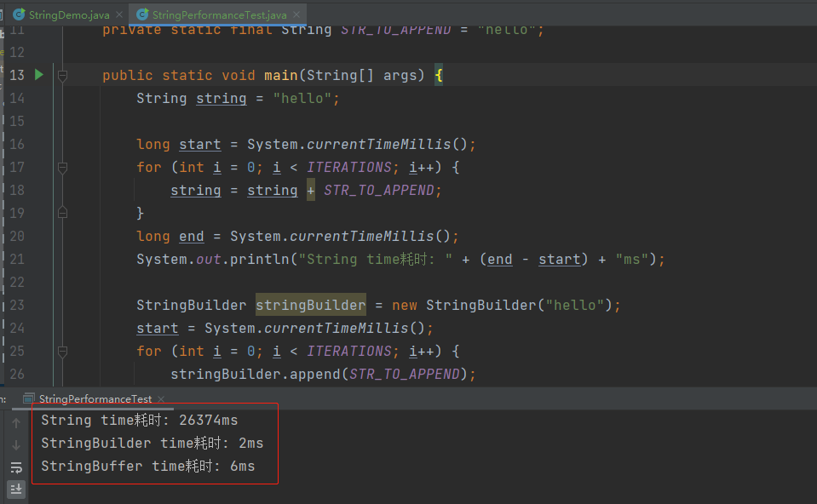
Task: Click the highlighted stringBuilder variable
Action: click(311, 305)
